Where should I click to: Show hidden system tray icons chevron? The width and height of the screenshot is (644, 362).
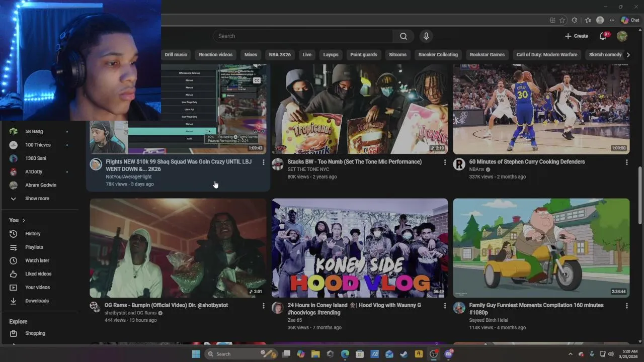coord(571,354)
